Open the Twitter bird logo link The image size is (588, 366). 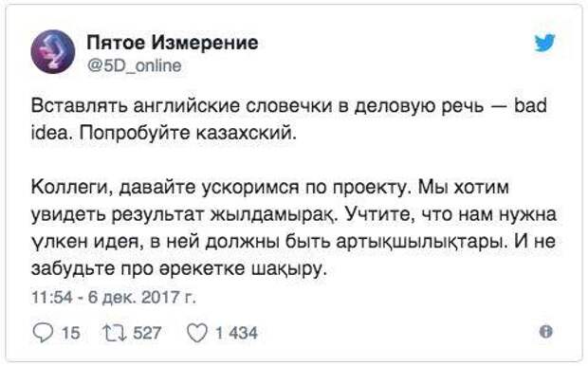click(544, 43)
